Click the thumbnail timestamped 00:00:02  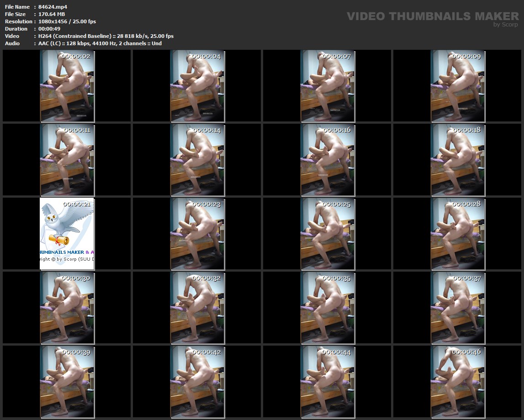click(x=67, y=86)
